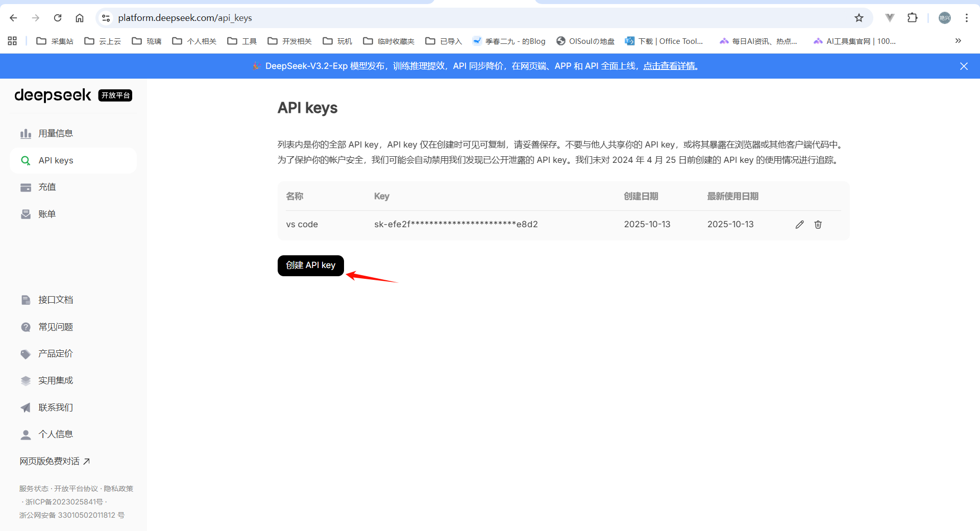The width and height of the screenshot is (980, 531).
Task: Reload the page using the refresh icon
Action: point(58,18)
